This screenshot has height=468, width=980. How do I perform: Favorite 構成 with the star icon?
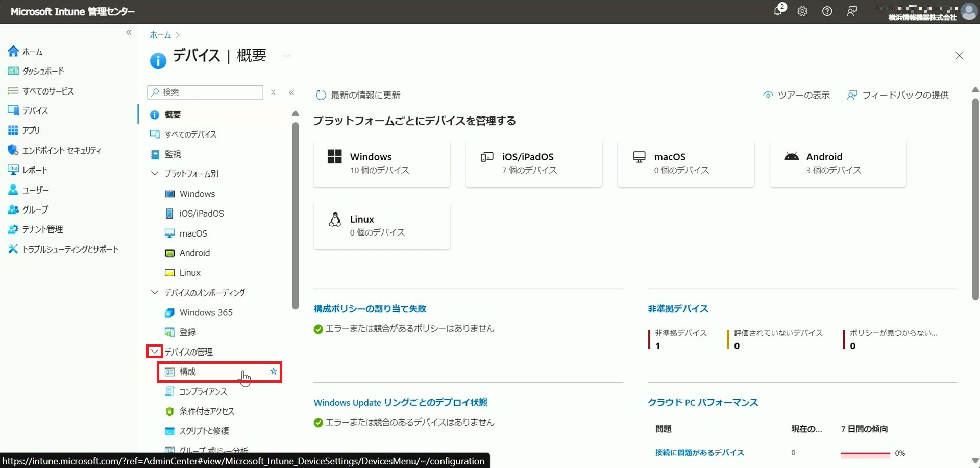click(x=274, y=371)
